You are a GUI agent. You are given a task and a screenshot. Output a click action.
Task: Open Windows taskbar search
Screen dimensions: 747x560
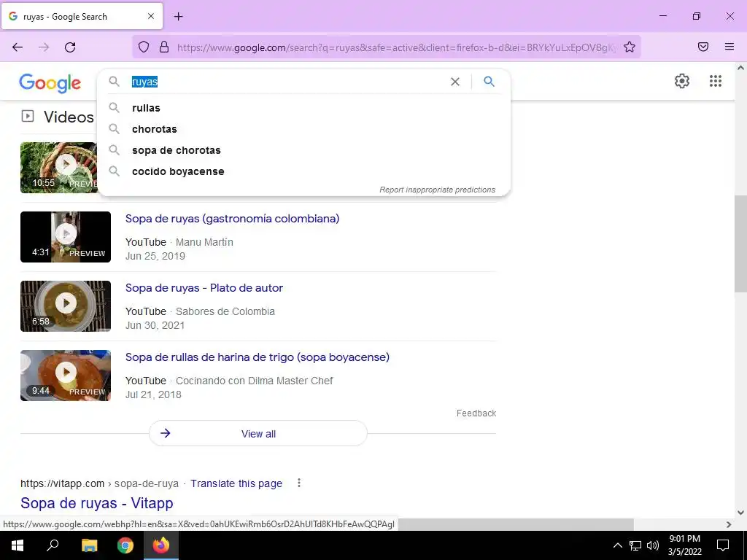point(53,545)
